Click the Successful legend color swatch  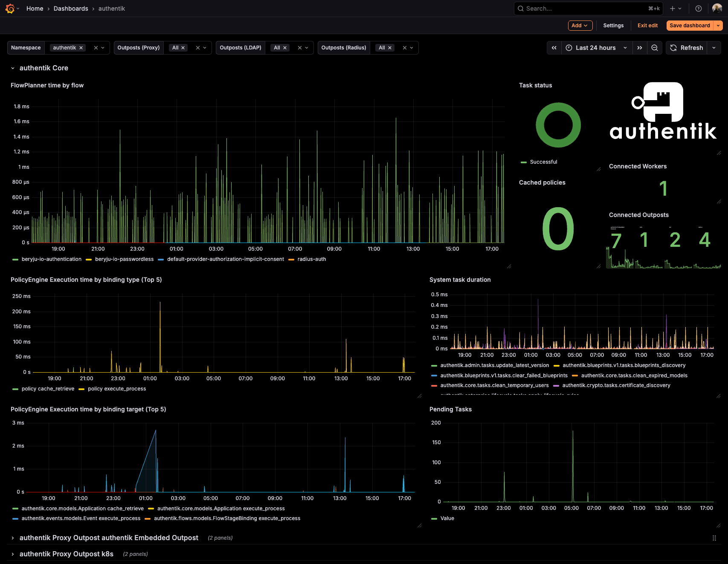pyautogui.click(x=524, y=162)
